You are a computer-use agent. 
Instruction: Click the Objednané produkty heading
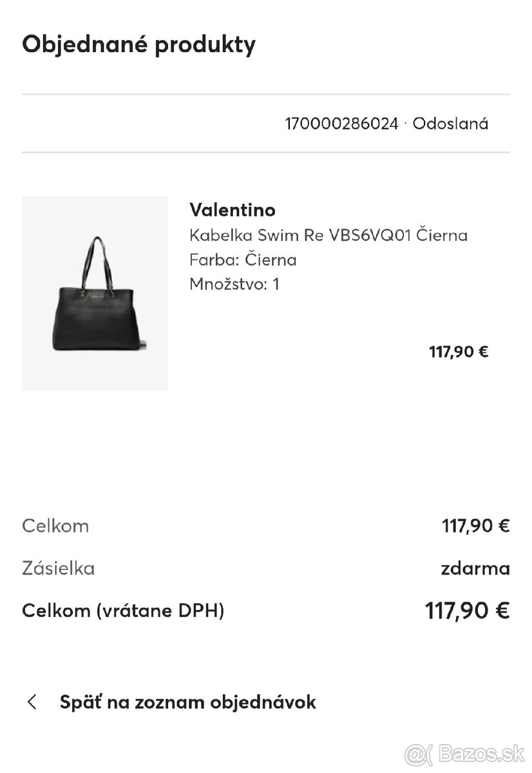click(139, 44)
